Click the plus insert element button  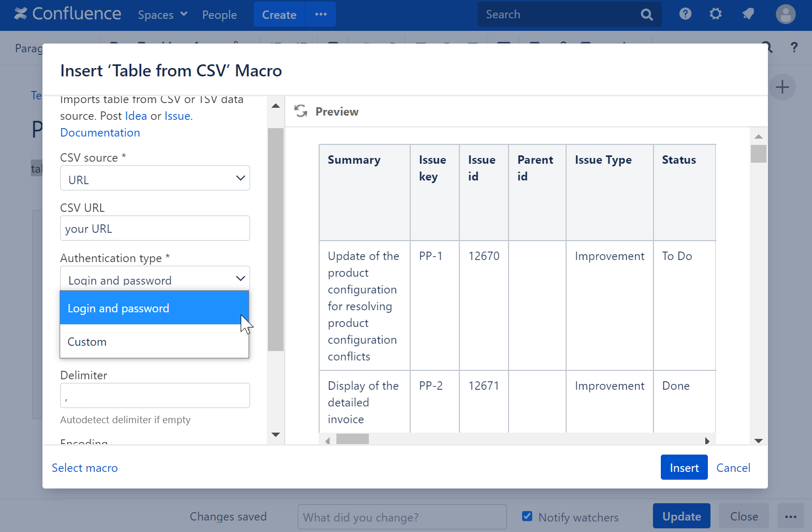782,87
